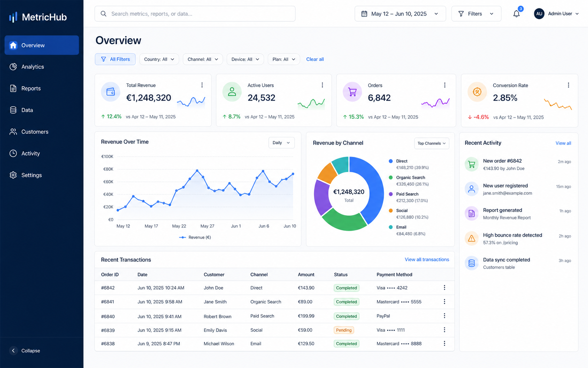Screen dimensions: 588x368
Task: Click the search metrics input field
Action: point(195,14)
